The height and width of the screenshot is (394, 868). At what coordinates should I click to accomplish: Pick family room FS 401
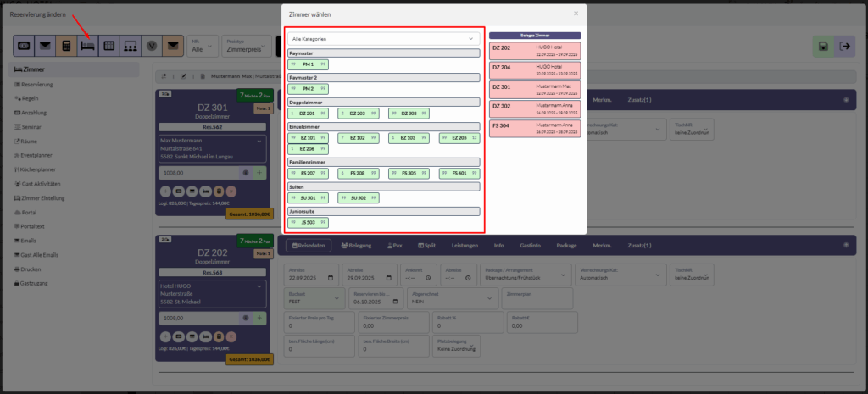pos(459,174)
